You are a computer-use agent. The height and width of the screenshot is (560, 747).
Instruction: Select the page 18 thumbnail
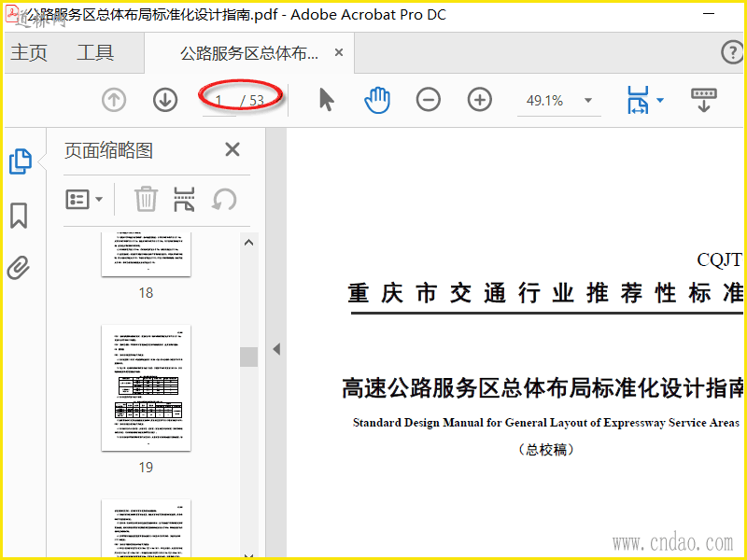(x=147, y=254)
